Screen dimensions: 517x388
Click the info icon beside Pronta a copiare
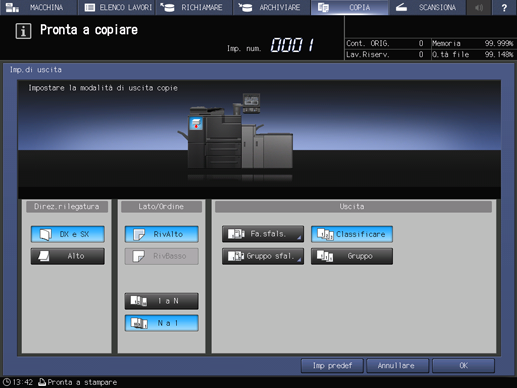(23, 31)
